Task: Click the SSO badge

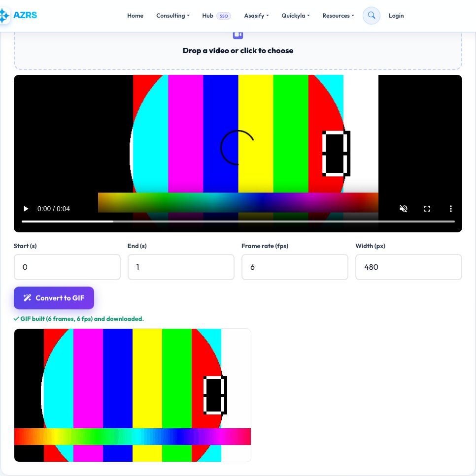Action: (x=224, y=16)
